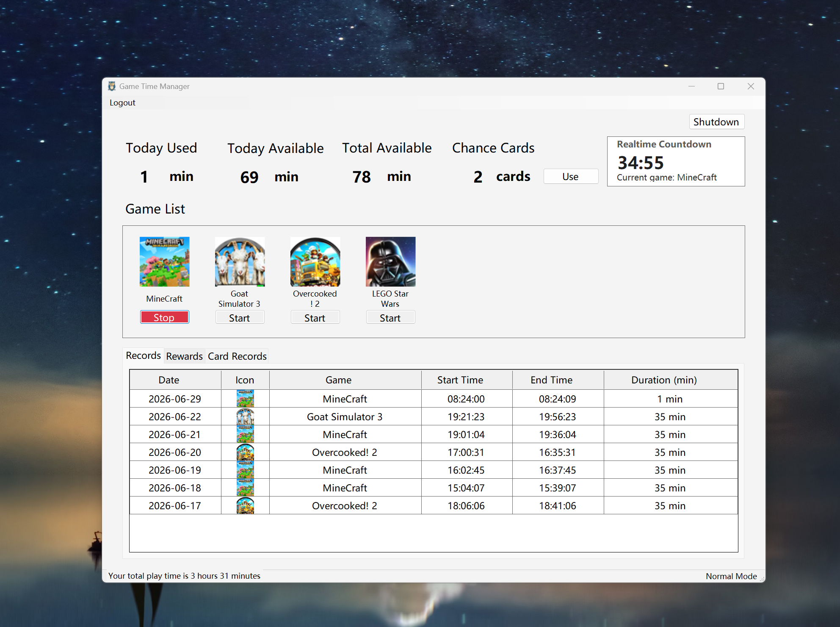The height and width of the screenshot is (627, 840).
Task: Click start time 17:00:31 cell
Action: tap(467, 452)
